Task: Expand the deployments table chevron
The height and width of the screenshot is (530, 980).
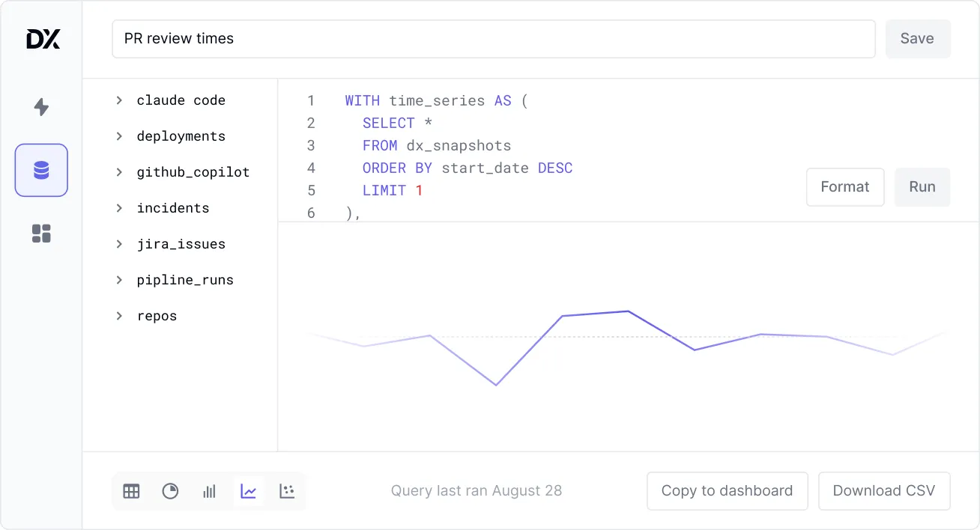Action: pyautogui.click(x=119, y=136)
